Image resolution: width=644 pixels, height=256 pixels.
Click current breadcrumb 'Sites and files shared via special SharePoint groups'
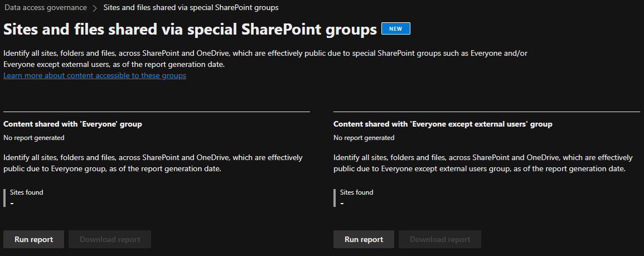click(x=191, y=7)
